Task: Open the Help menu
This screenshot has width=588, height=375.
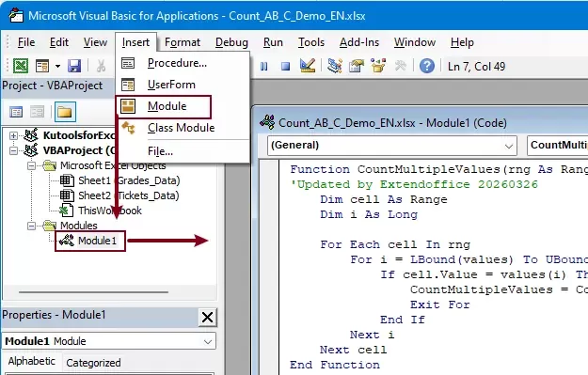Action: click(x=462, y=42)
